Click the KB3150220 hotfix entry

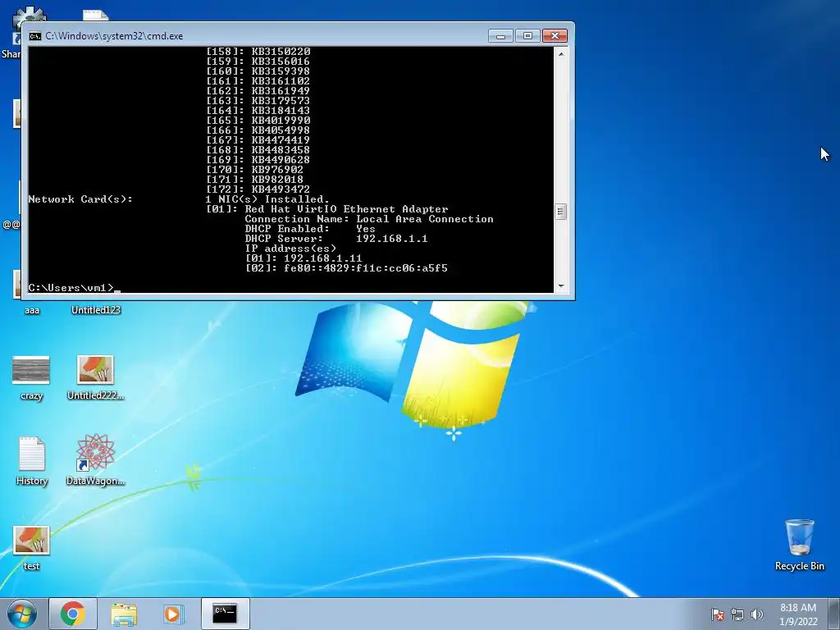(x=258, y=52)
